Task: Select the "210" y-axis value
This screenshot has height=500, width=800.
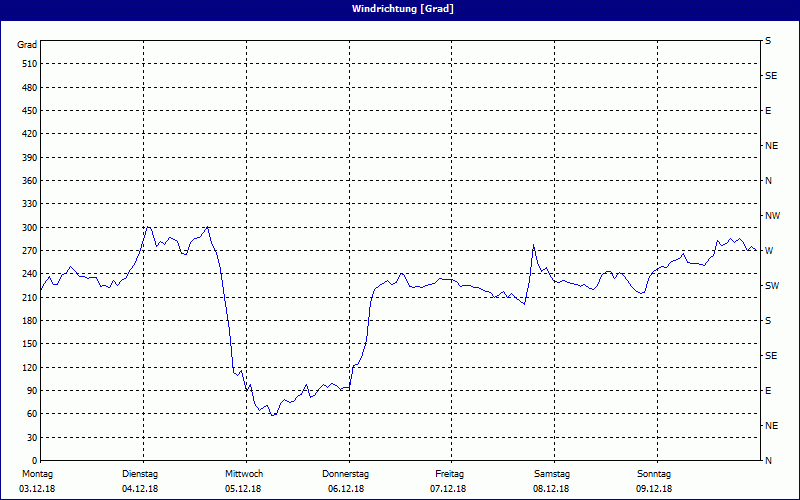Action: click(30, 297)
